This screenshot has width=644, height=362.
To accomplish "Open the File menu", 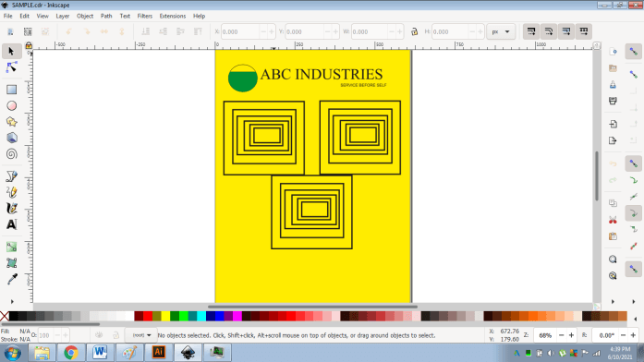I will (7, 16).
